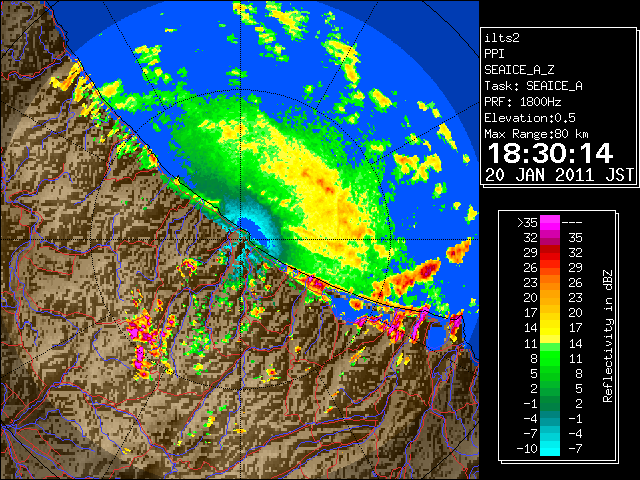Viewport: 640px width, 480px height.
Task: Click the Elevation:0.5 value
Action: (530, 118)
